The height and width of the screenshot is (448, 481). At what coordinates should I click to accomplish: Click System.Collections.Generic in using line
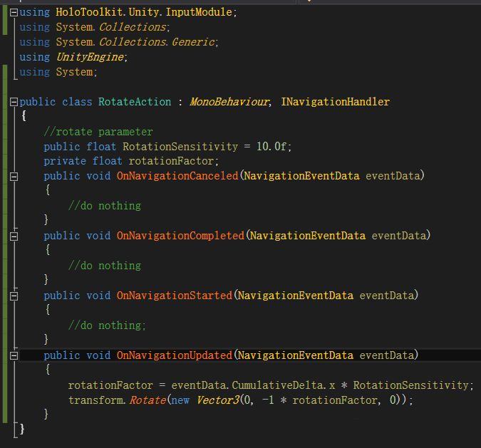tap(135, 42)
